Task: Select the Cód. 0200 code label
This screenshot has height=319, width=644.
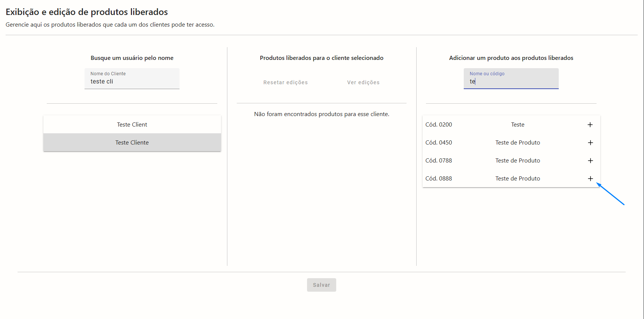Action: 439,125
